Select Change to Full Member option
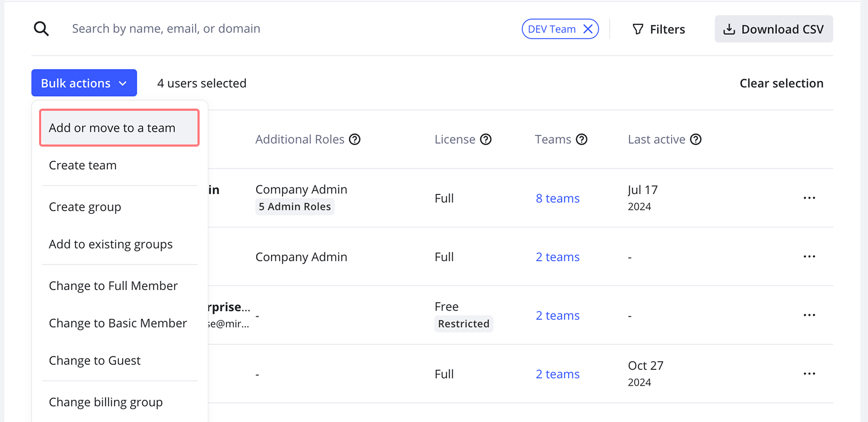Screen dimensions: 868x422 [x=113, y=286]
